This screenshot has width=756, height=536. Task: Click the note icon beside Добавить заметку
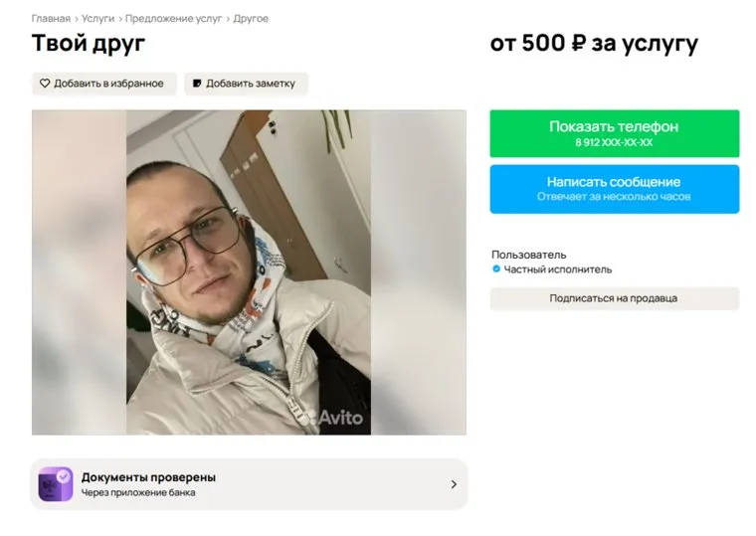(x=197, y=84)
